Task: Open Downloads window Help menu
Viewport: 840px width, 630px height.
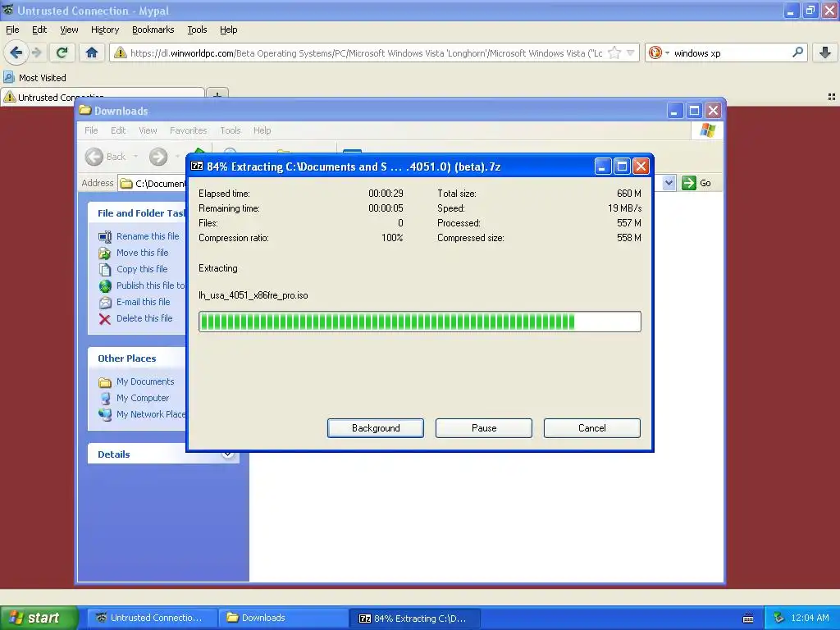Action: 262,130
